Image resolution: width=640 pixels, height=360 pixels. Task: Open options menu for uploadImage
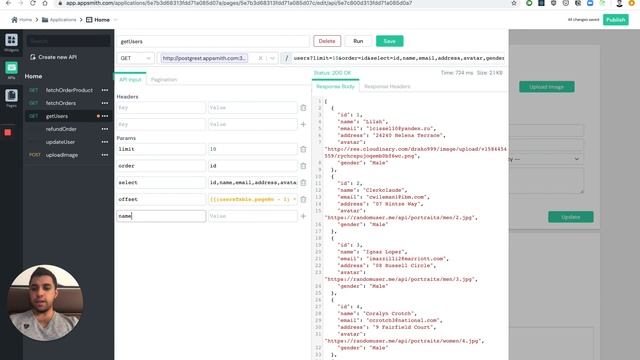(x=105, y=155)
